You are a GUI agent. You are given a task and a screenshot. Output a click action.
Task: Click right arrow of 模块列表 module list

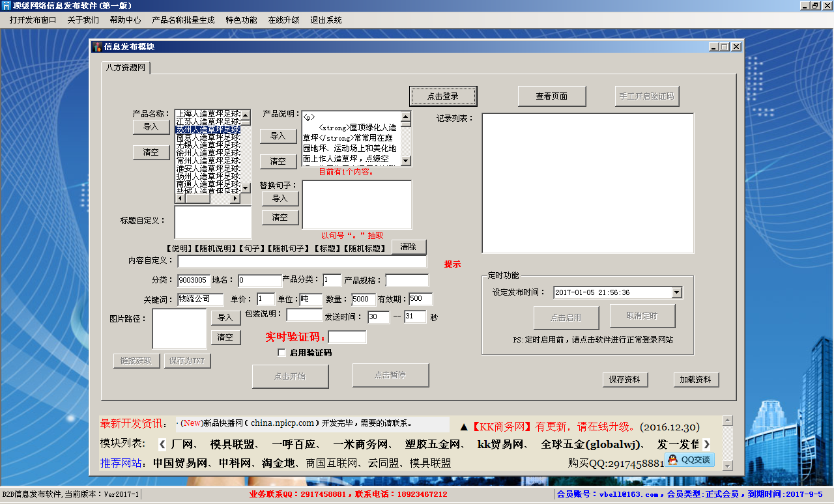pos(707,444)
